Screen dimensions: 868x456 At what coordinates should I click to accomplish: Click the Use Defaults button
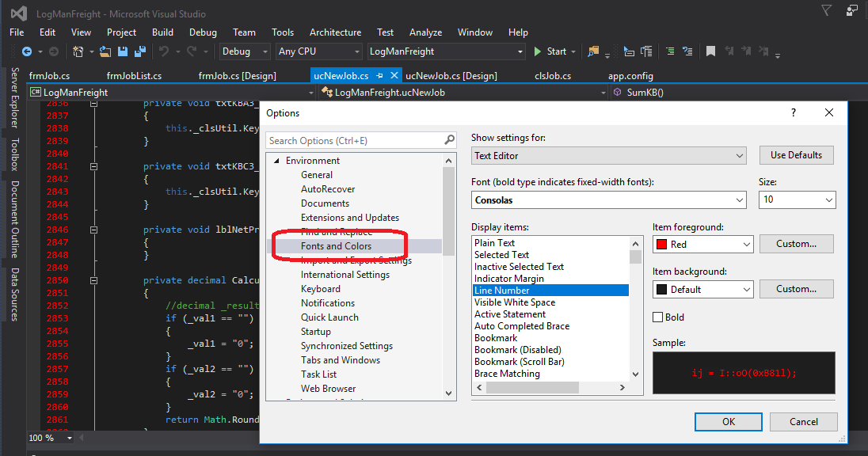coord(796,155)
